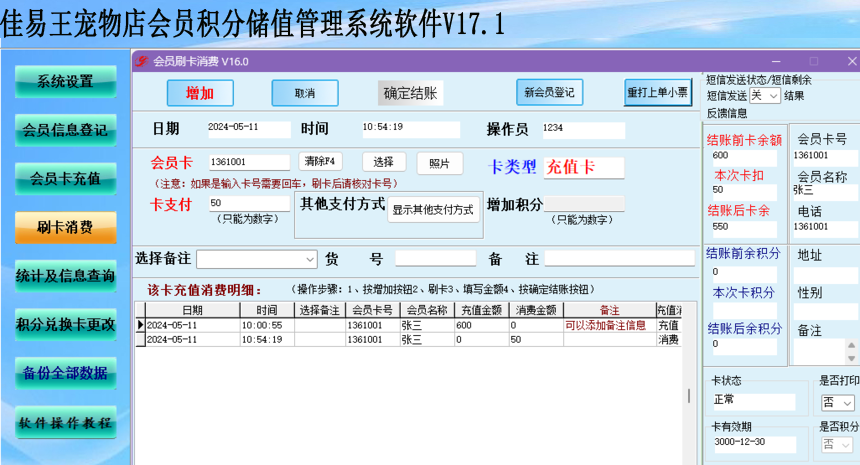Select table row with time 10:00:55

(x=409, y=325)
